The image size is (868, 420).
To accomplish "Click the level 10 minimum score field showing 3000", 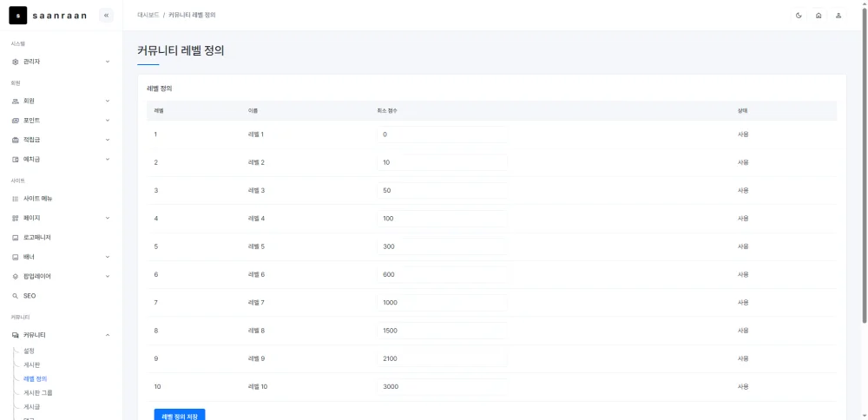I will tap(442, 387).
